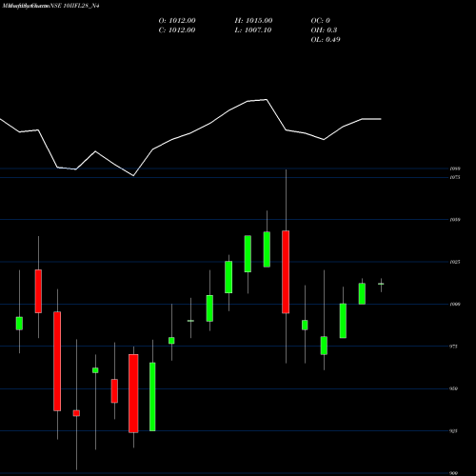Click the 950 price axis label
This screenshot has width=476, height=476.
(454, 388)
